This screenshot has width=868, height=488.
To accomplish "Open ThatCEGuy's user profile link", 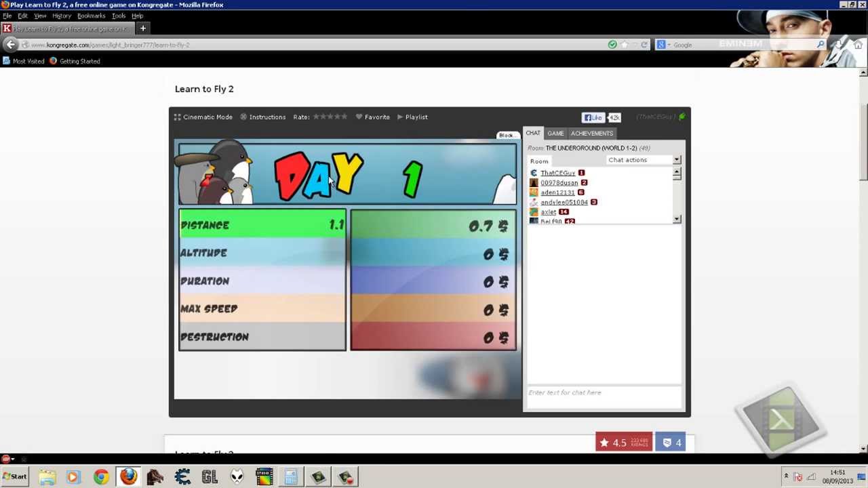I will click(x=557, y=173).
